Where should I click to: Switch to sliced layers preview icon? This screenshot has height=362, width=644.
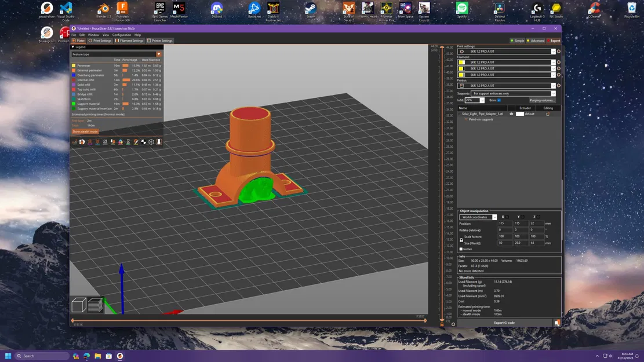(x=96, y=305)
